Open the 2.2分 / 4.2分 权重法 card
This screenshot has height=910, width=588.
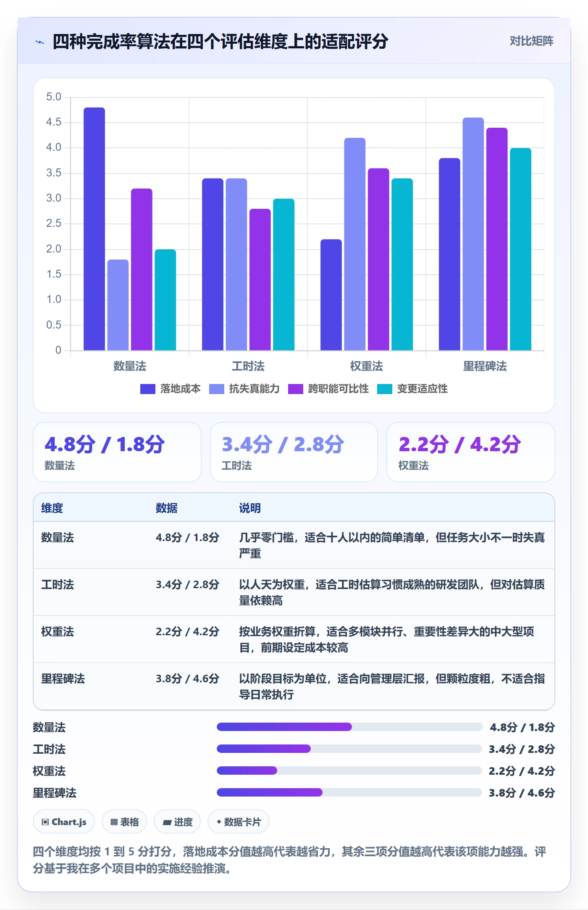(471, 452)
